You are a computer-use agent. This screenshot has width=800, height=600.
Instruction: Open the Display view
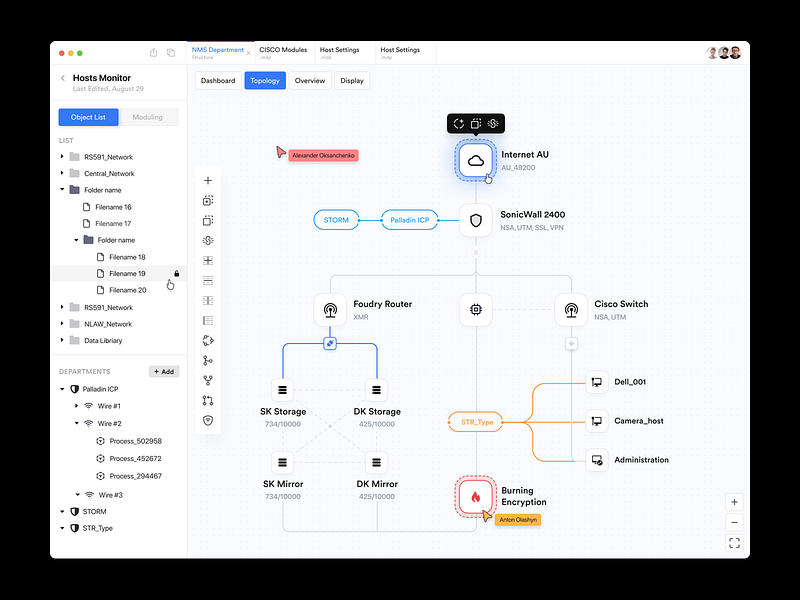point(352,80)
